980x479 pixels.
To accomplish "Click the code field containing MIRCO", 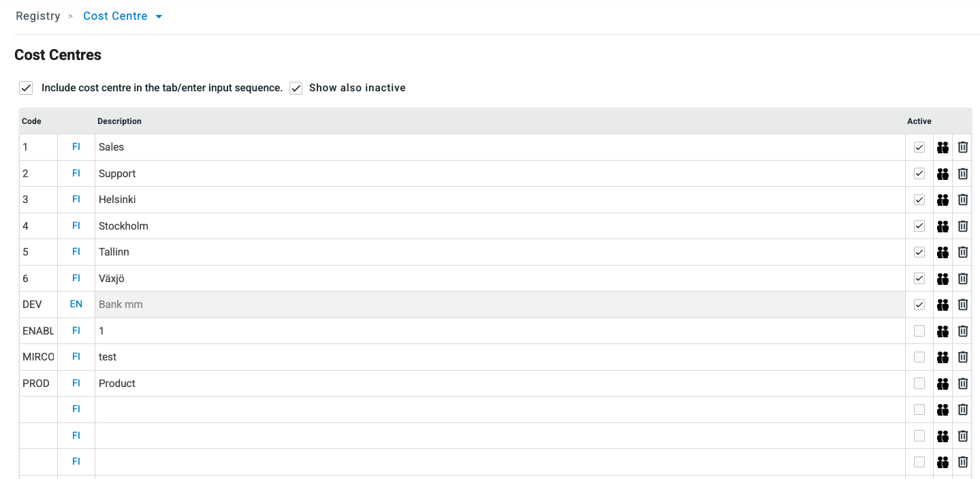I will [x=38, y=357].
